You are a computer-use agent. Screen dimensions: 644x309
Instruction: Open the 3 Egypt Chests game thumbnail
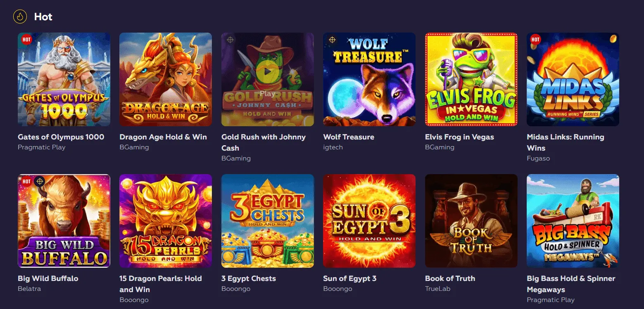point(267,221)
